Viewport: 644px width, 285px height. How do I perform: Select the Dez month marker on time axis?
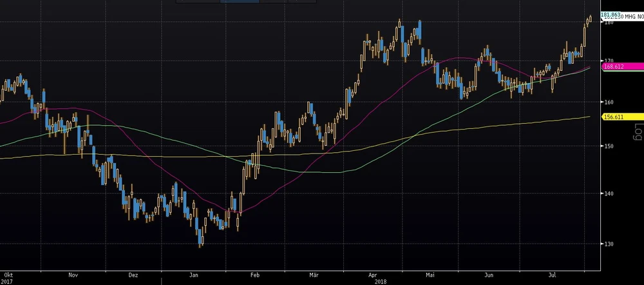pyautogui.click(x=133, y=274)
